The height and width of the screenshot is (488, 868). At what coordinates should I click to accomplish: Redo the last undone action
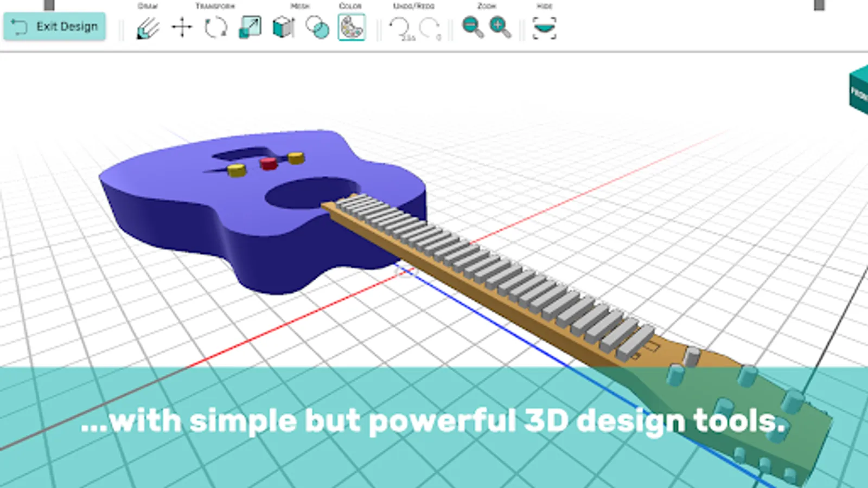point(431,28)
